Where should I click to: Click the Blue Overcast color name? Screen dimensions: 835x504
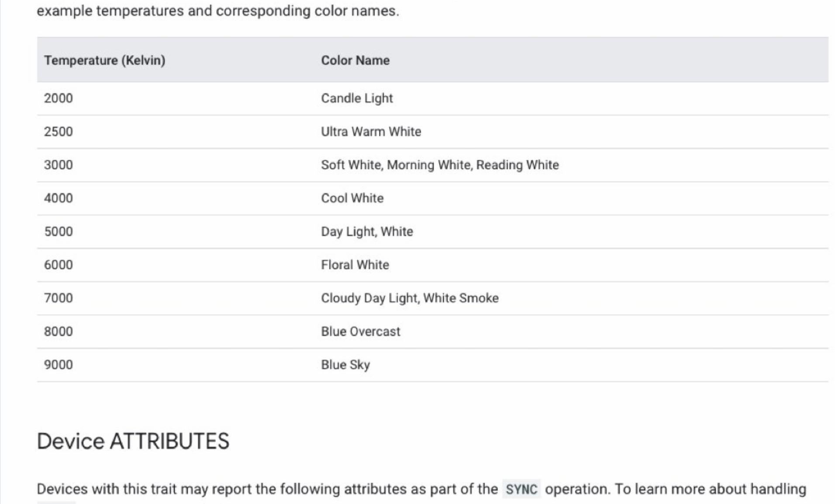tap(360, 331)
